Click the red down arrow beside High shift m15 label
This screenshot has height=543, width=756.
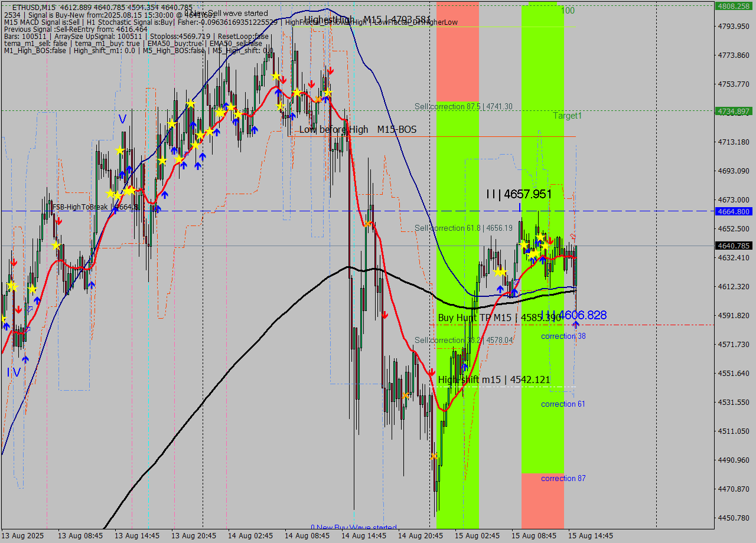[432, 372]
